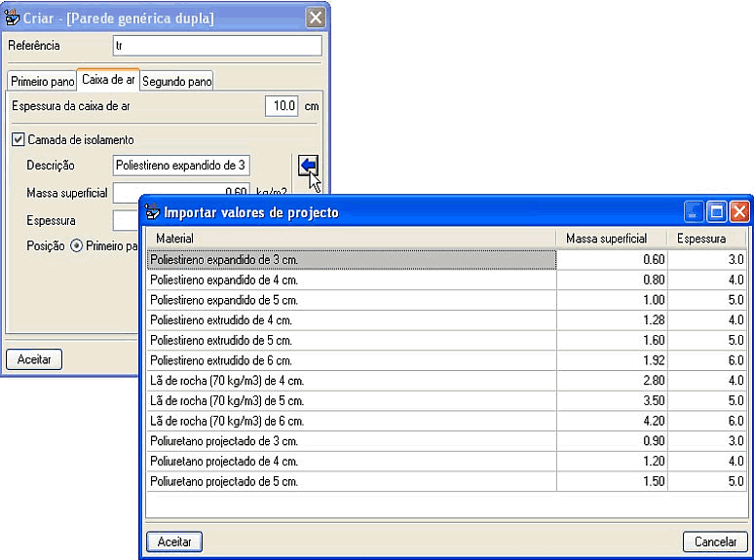Click the 3.50 massa superficial cell
Screen dimensions: 754x560
pos(612,401)
